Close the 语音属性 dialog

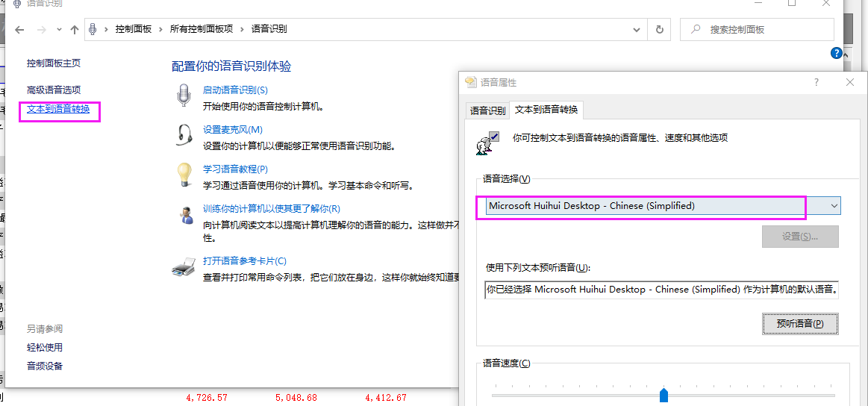click(851, 82)
